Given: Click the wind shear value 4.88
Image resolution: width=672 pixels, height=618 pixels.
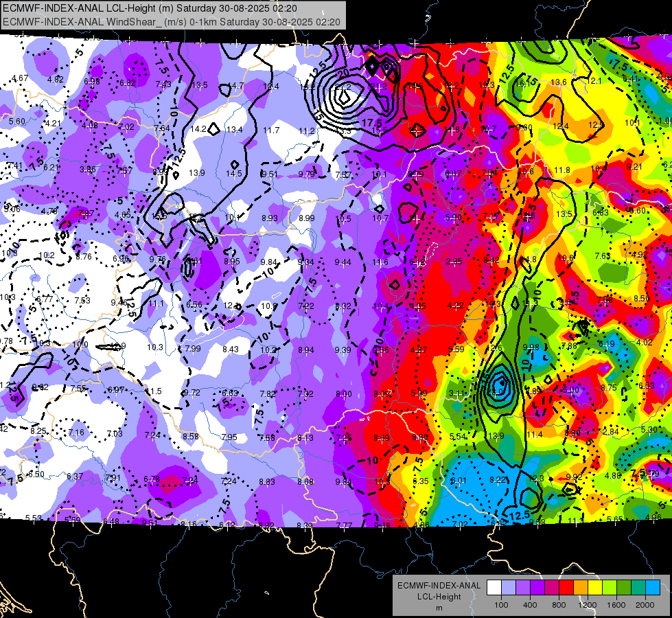Looking at the screenshot, I should pyautogui.click(x=613, y=475).
